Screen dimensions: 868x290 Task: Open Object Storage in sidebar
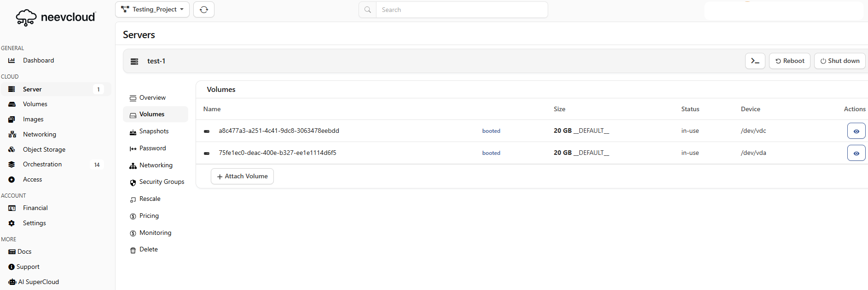tap(44, 149)
